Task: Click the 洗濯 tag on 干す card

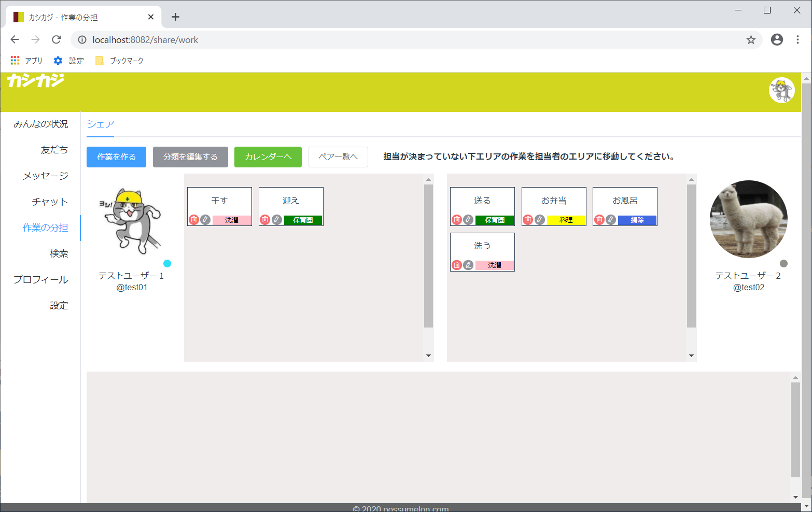Action: [x=232, y=220]
